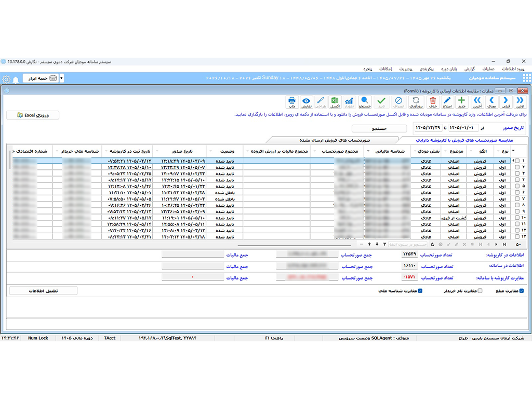Open the apps grid icon beside سیستم سامانه مودیان

pos(527,78)
